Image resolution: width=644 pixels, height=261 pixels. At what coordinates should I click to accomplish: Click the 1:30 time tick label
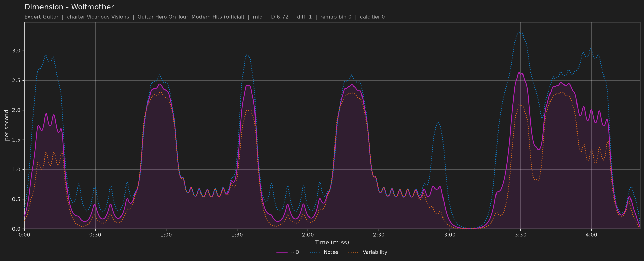[x=237, y=235]
